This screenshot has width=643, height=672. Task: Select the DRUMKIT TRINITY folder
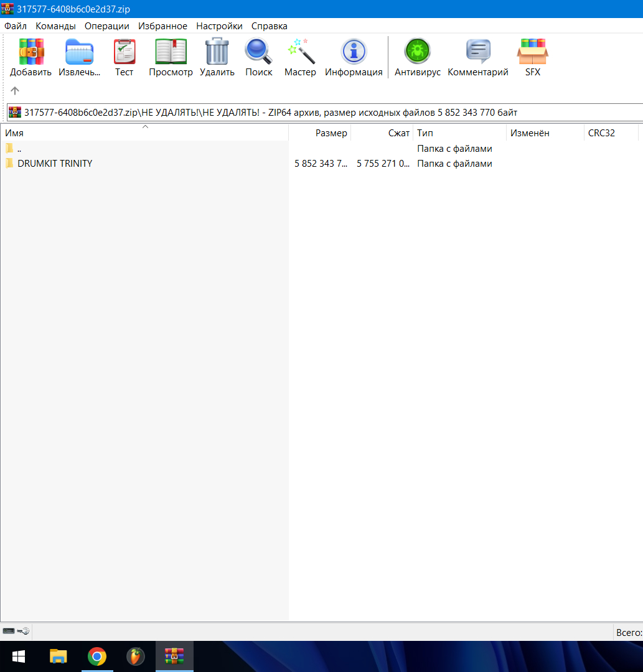(55, 164)
